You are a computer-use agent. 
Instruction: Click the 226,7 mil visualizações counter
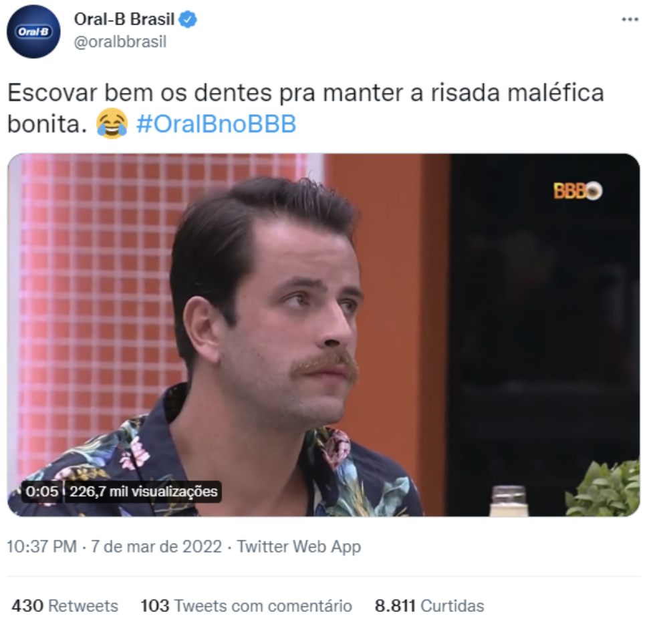click(143, 491)
